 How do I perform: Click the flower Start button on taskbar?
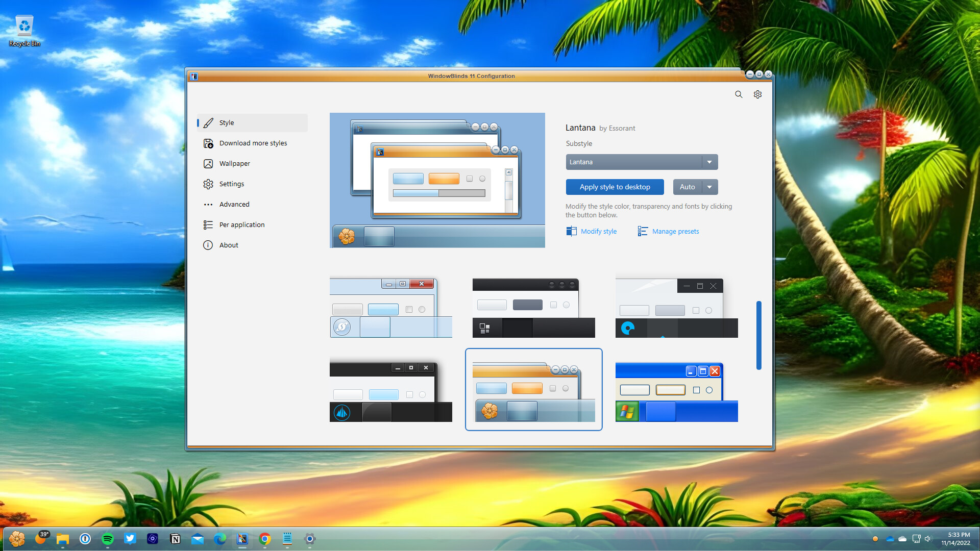(x=17, y=539)
